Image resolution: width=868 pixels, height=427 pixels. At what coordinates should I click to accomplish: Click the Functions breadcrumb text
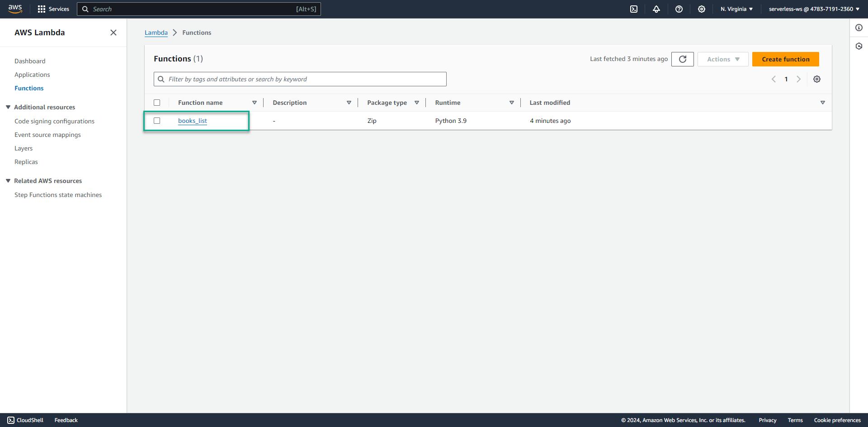click(x=197, y=33)
